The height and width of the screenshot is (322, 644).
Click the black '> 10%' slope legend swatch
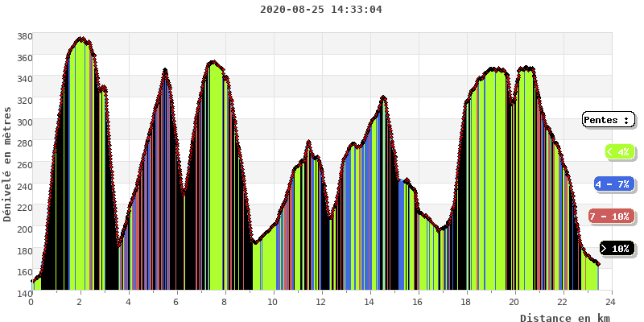pos(617,249)
